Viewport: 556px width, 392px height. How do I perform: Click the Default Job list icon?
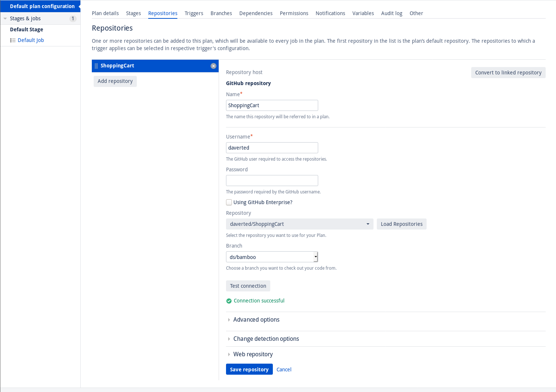[13, 41]
